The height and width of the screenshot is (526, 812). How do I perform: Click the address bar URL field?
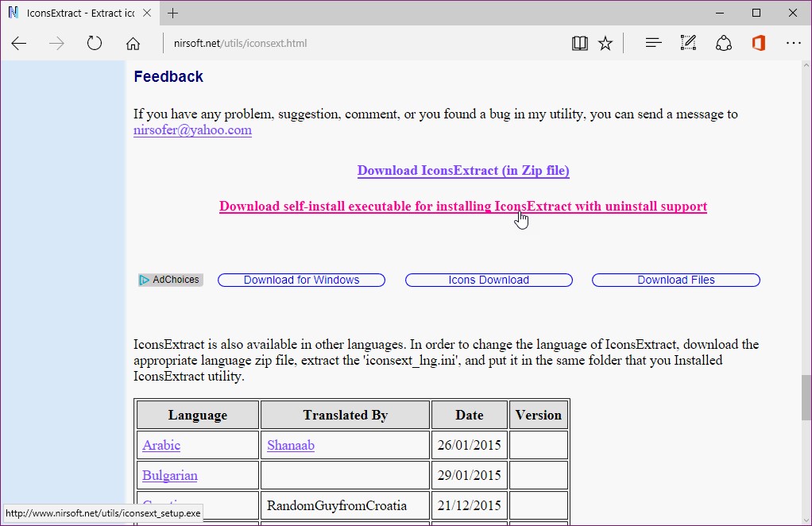click(x=358, y=44)
